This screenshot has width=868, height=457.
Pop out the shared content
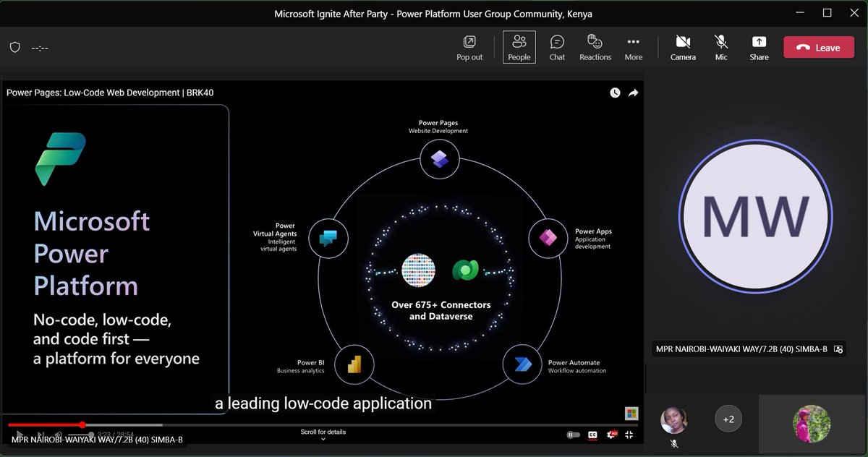click(x=469, y=47)
